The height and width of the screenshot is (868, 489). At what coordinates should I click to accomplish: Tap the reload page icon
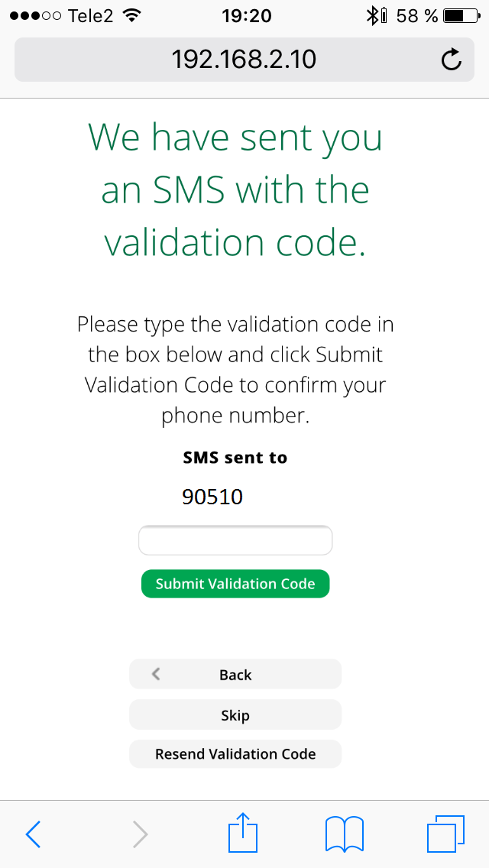pyautogui.click(x=452, y=60)
